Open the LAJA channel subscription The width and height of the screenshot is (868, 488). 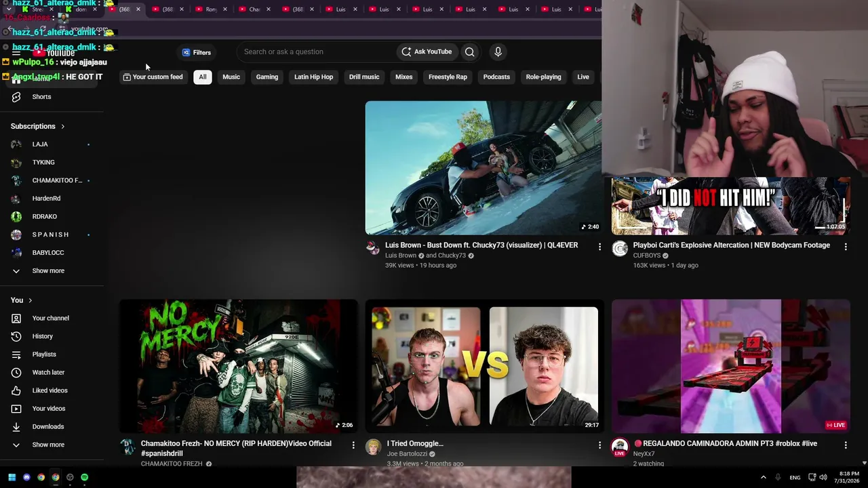click(52, 144)
